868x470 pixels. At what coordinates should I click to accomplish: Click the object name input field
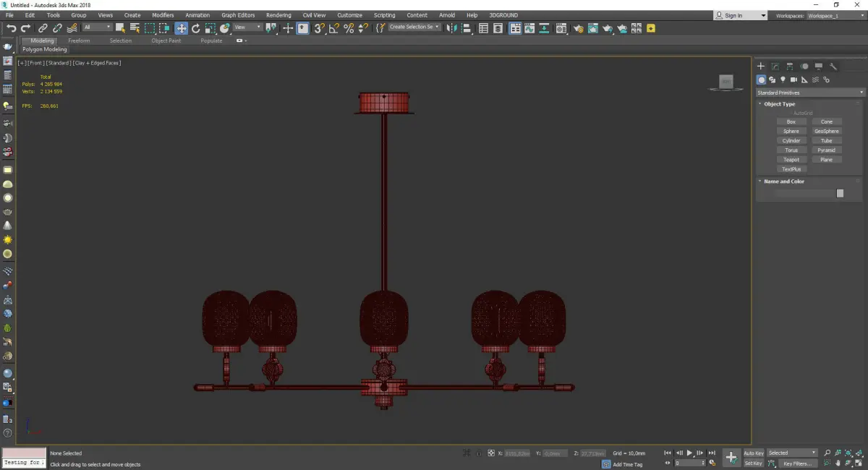coord(803,193)
